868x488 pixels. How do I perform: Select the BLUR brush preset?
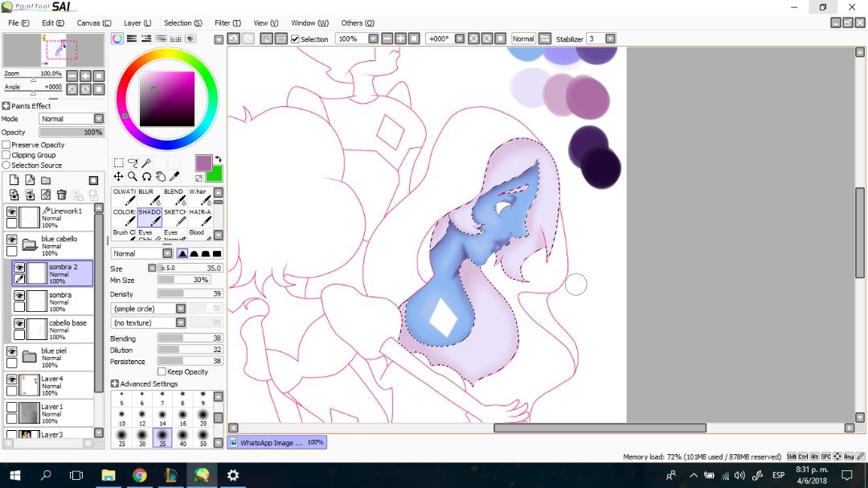pyautogui.click(x=149, y=197)
